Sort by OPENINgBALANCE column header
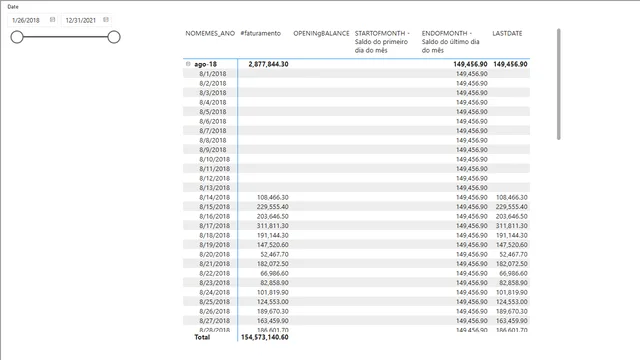 (321, 33)
